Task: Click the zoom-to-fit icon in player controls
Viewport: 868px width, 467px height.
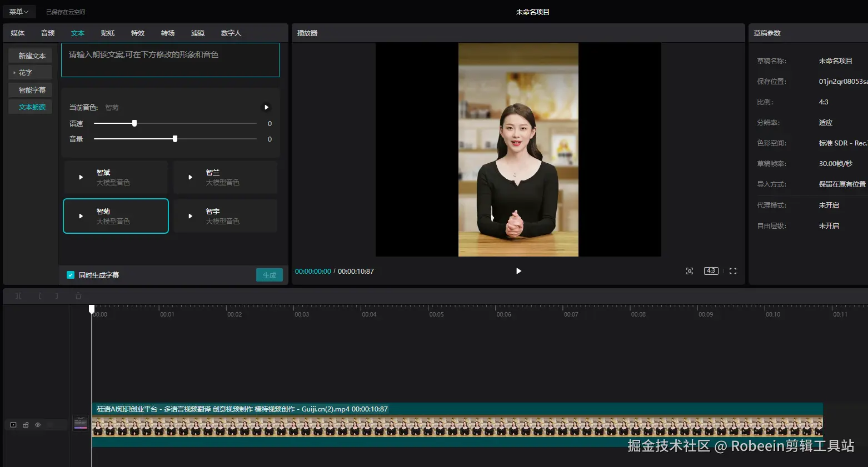Action: coord(690,271)
